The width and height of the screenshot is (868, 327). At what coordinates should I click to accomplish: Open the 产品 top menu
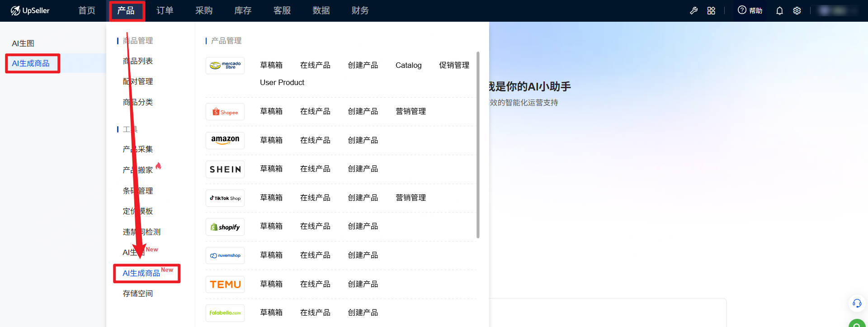[126, 10]
